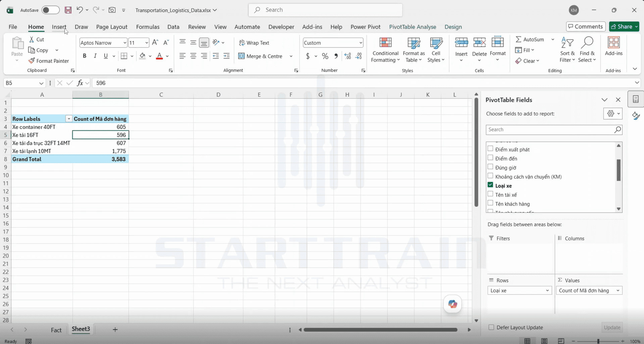Click the Comments button
Screen dimensions: 644x344
[586, 27]
